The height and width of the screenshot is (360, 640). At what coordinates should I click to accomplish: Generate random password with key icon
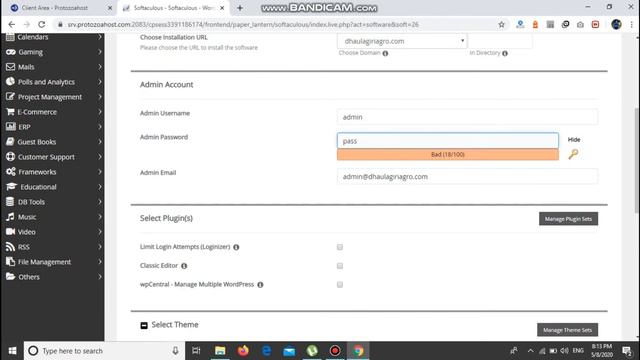(x=573, y=154)
